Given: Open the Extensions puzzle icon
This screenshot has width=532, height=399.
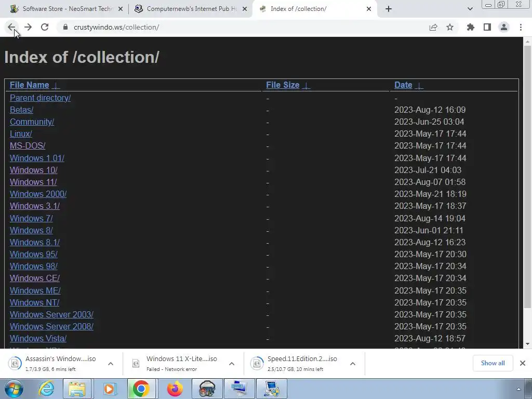Looking at the screenshot, I should [471, 27].
